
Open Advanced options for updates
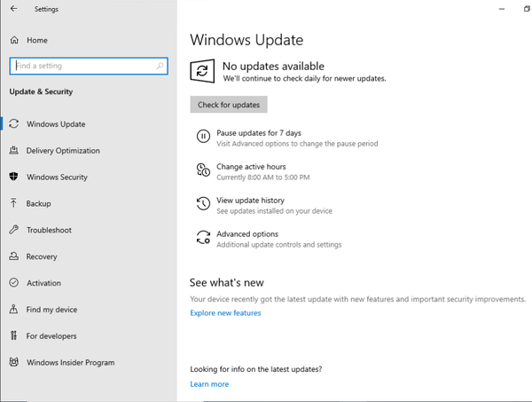[247, 234]
